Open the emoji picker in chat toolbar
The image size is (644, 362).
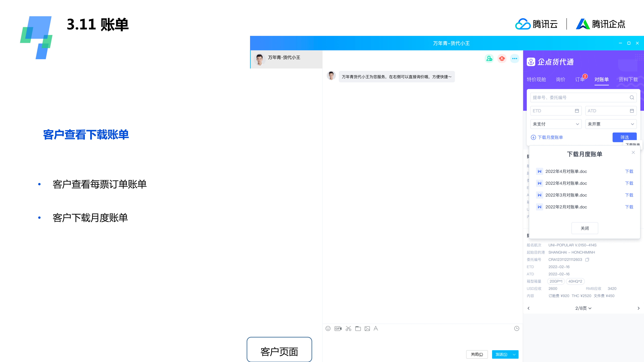click(x=328, y=329)
